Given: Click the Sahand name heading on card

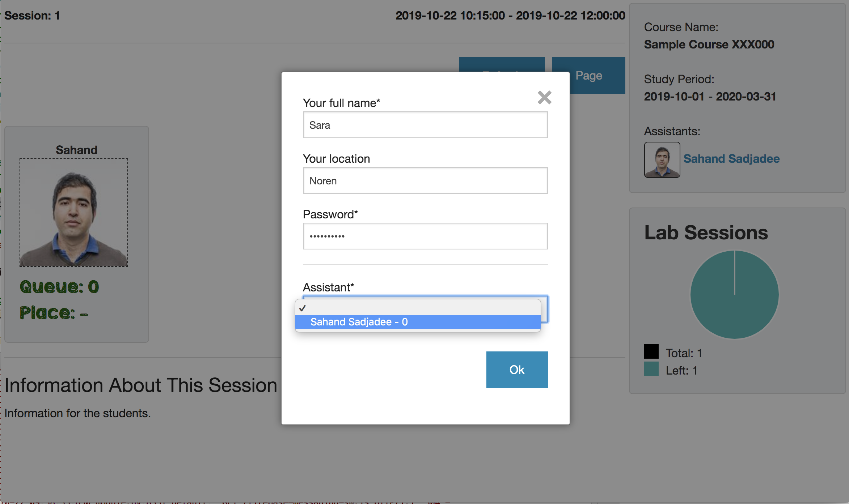Looking at the screenshot, I should tap(76, 150).
